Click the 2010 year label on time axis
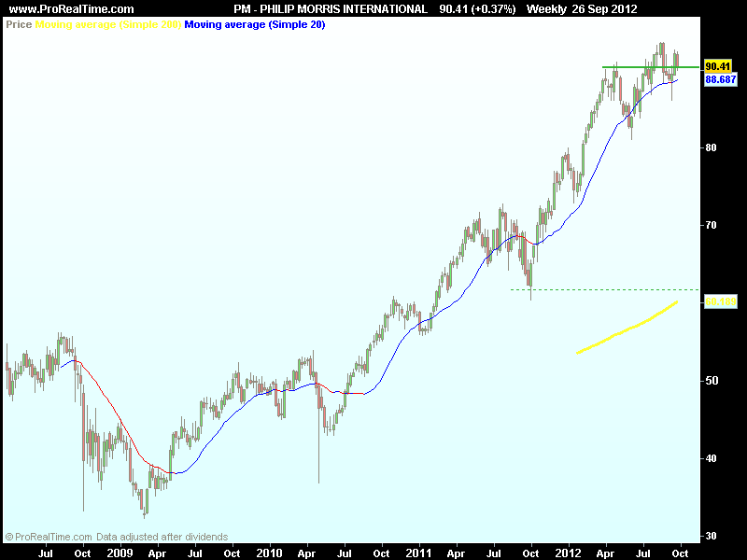 coord(269,553)
